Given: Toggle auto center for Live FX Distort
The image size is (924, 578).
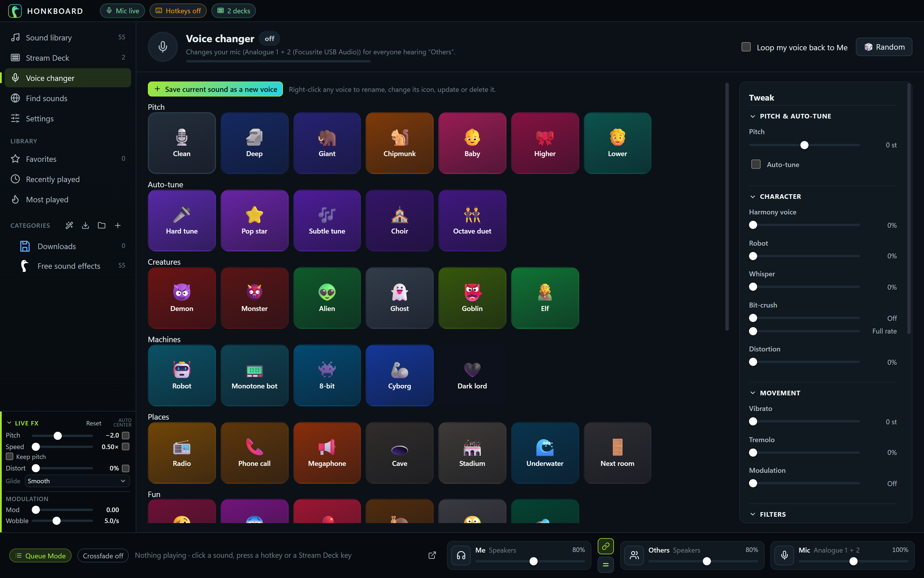Looking at the screenshot, I should pos(126,468).
